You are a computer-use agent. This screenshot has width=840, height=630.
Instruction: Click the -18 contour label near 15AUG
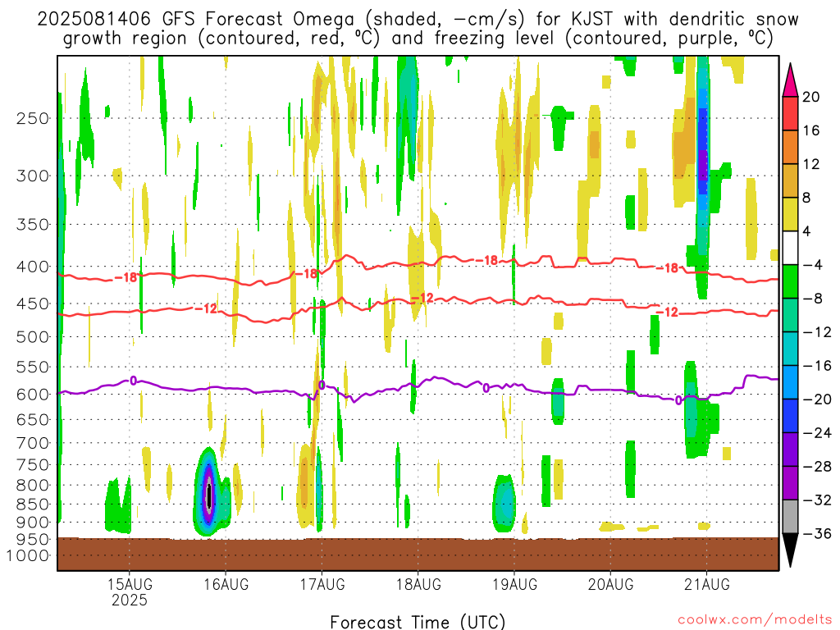126,277
